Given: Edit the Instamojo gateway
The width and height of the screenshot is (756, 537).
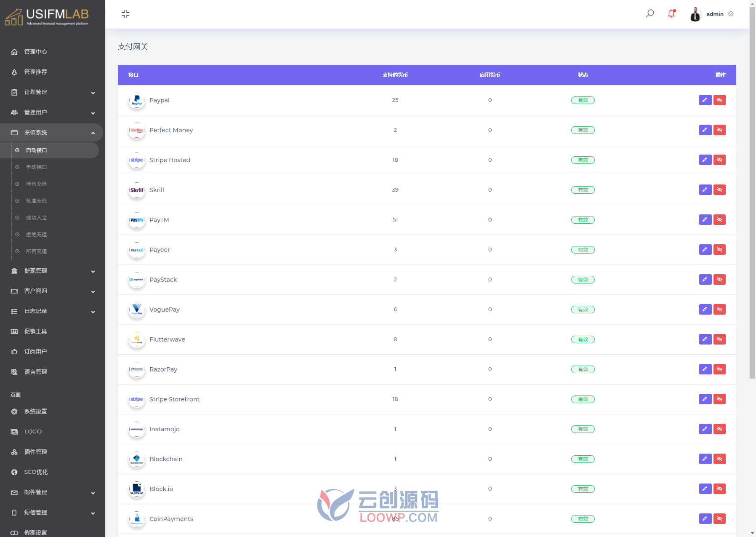Looking at the screenshot, I should (x=705, y=429).
